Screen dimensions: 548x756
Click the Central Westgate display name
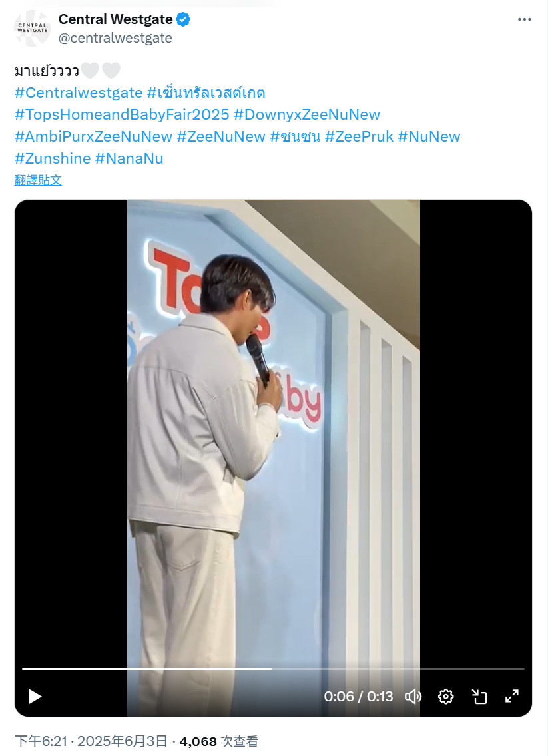point(116,19)
